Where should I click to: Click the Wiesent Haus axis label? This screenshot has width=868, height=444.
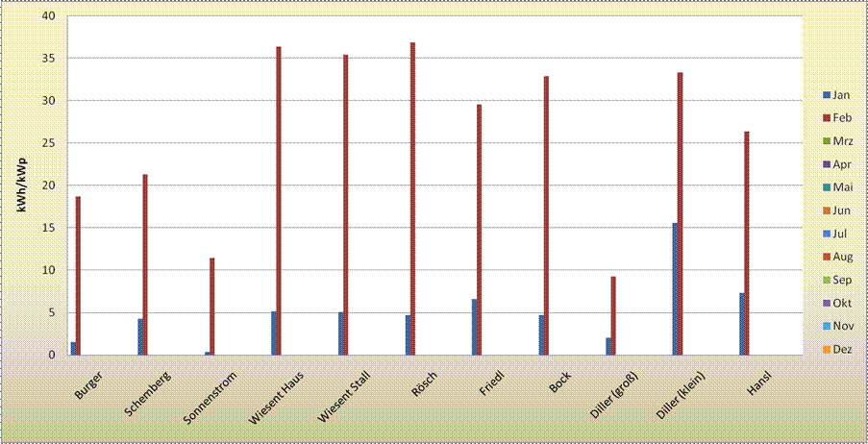click(276, 398)
